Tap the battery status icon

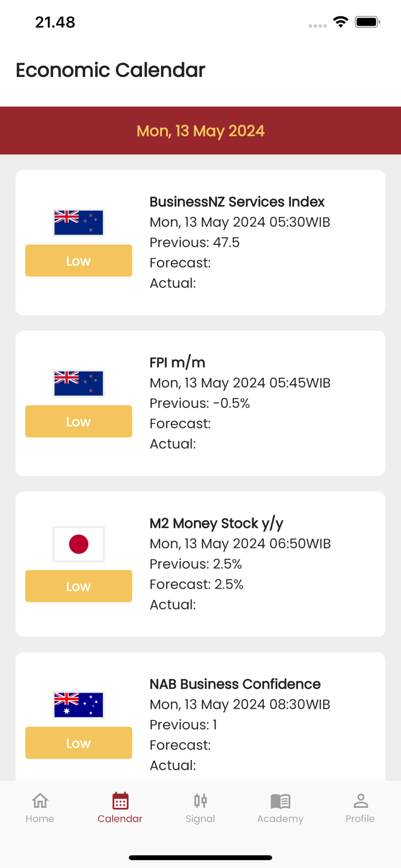367,22
